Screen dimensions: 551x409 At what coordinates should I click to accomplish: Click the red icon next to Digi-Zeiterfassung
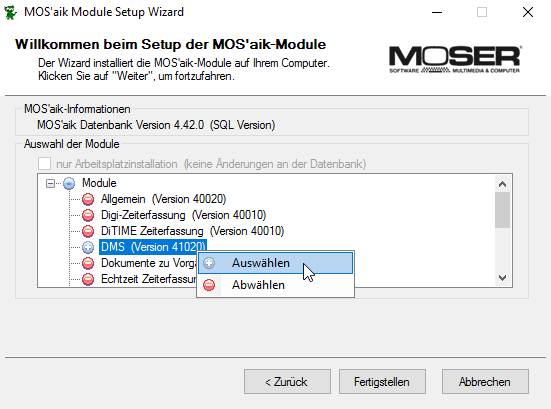point(88,215)
